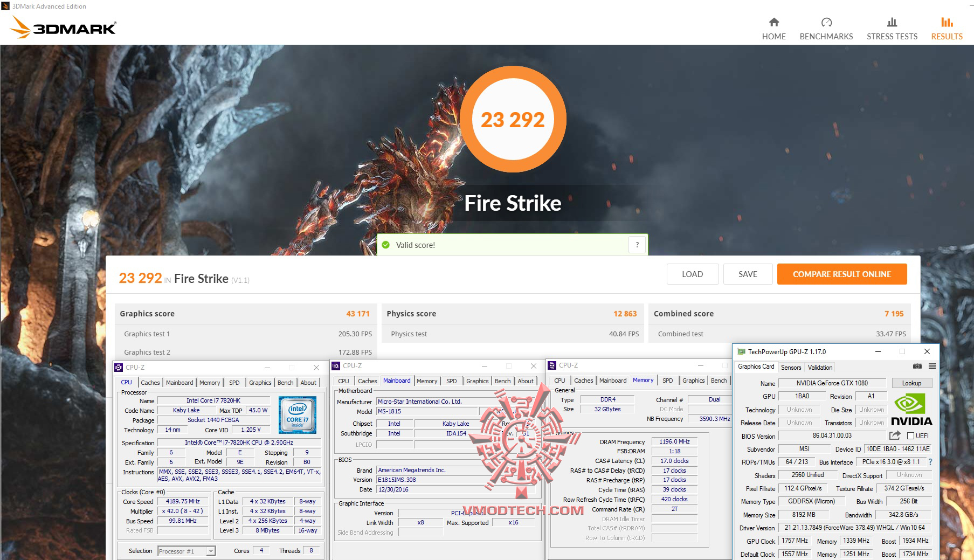The image size is (974, 560).
Task: Open the Validation tab in GPU-Z
Action: tap(820, 367)
